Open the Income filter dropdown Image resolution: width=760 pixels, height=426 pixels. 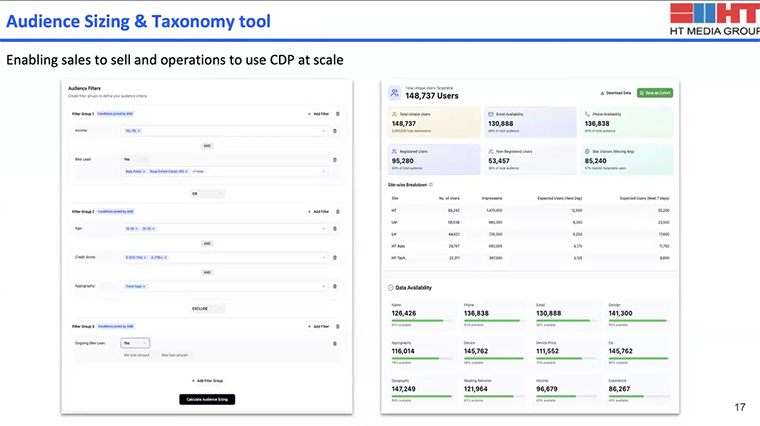(224, 131)
